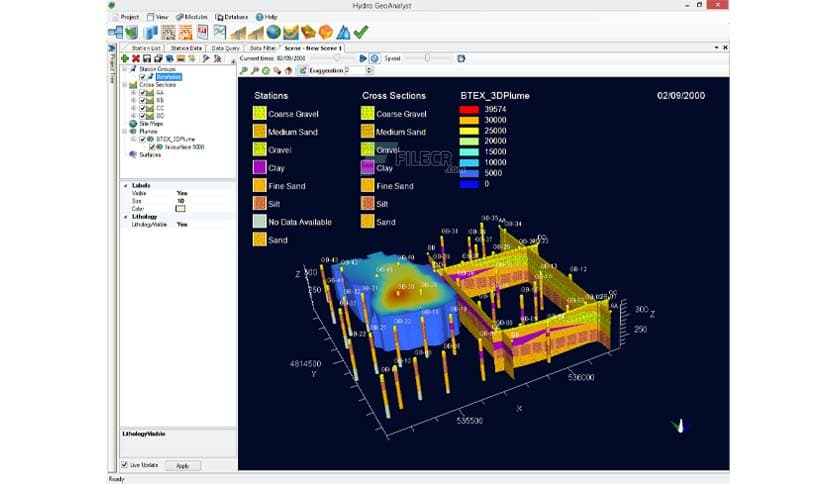Click the Speed slider
The height and width of the screenshot is (484, 836).
coord(428,58)
